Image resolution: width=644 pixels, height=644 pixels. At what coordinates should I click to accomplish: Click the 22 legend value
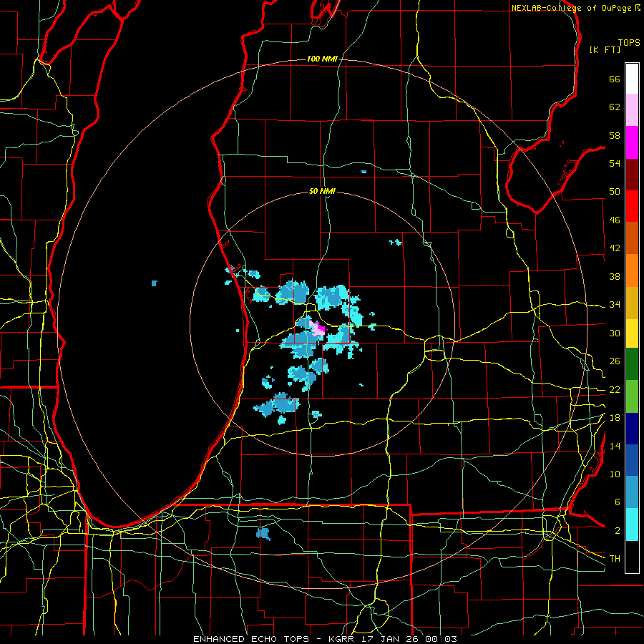[615, 390]
